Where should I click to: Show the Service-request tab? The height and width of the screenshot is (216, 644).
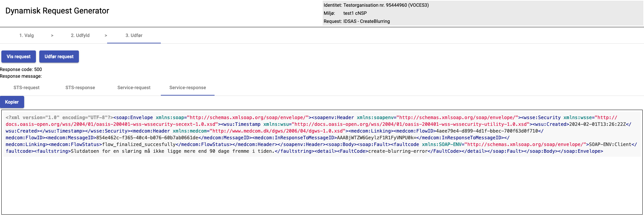134,87
